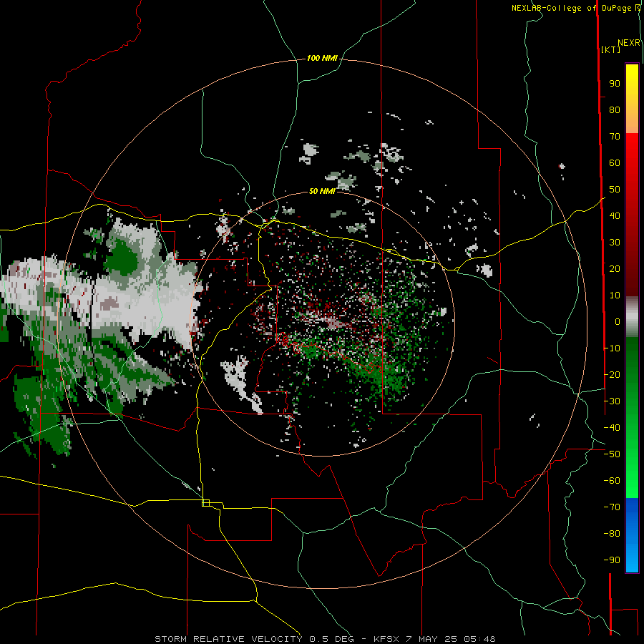Click the 80 value on the velocity scale
The height and width of the screenshot is (644, 644).
[615, 110]
